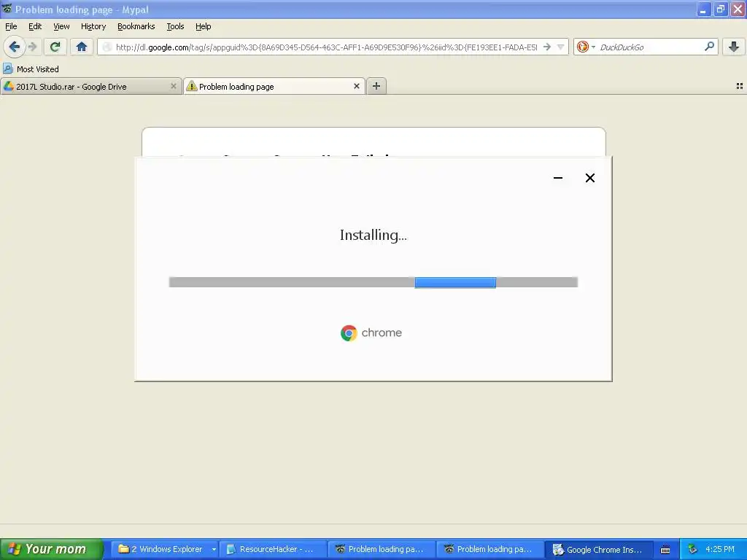Open the Help menu

204,26
